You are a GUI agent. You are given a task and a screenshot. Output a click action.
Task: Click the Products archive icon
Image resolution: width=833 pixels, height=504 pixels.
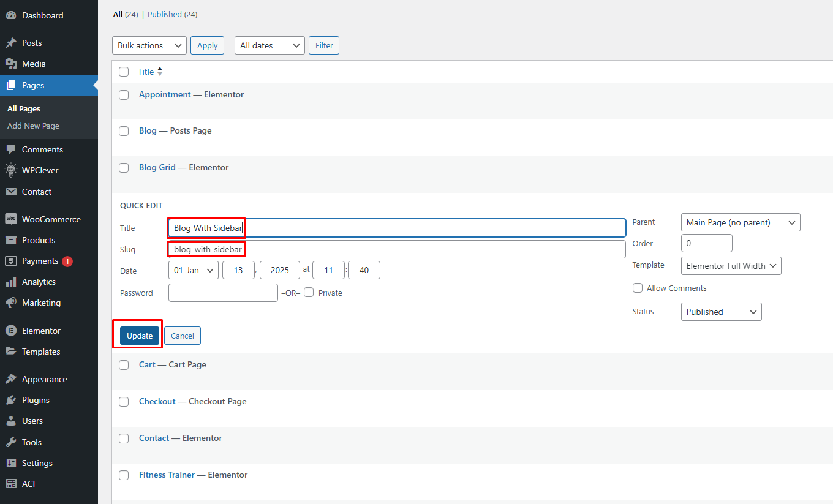11,240
